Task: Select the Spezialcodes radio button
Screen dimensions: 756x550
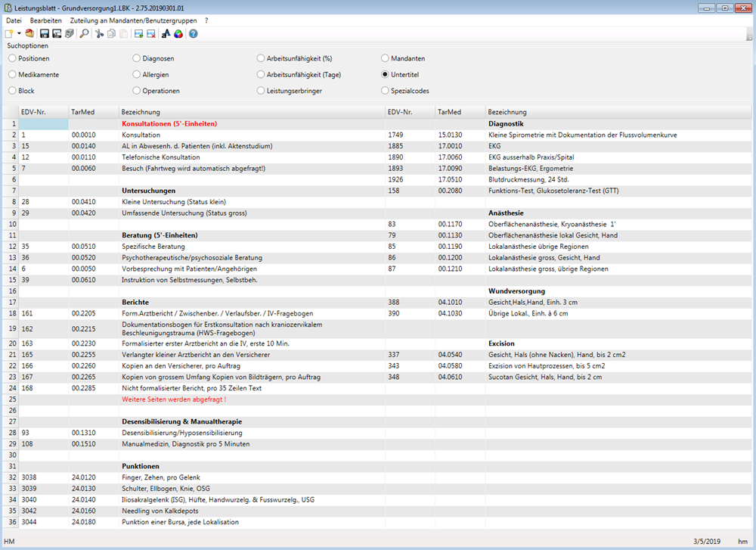Action: [385, 91]
